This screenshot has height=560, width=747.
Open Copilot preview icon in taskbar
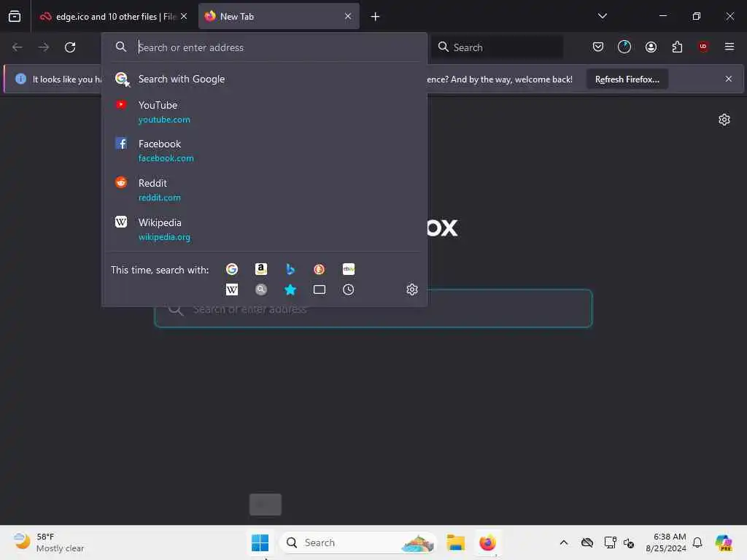click(x=723, y=542)
